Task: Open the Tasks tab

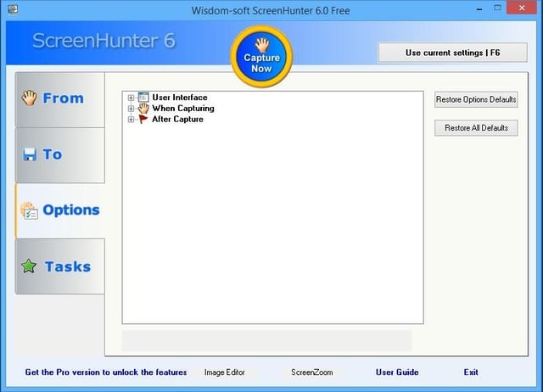Action: point(60,266)
